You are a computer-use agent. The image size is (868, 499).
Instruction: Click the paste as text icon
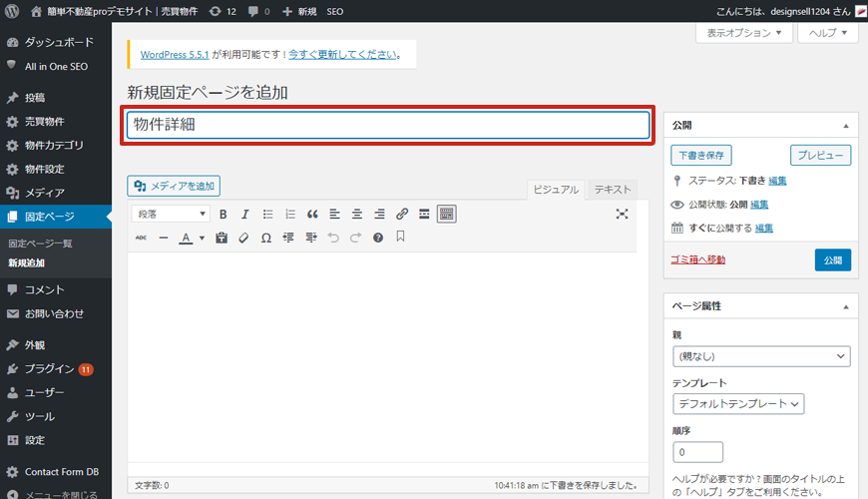[x=221, y=238]
